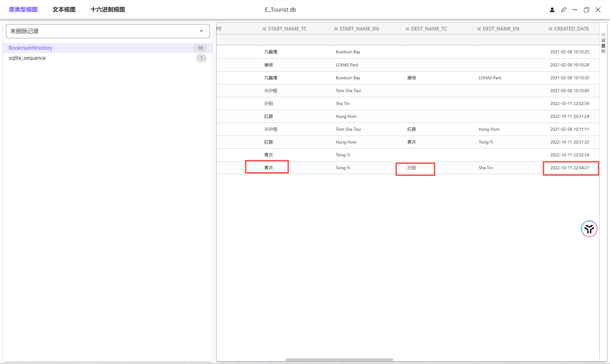
Task: Click the user account icon
Action: [x=552, y=10]
